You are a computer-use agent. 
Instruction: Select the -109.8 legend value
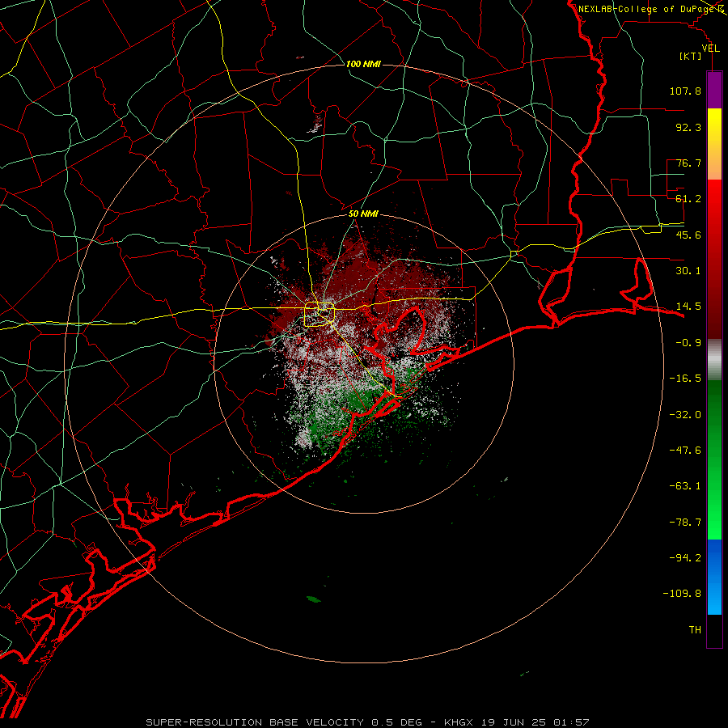click(682, 594)
